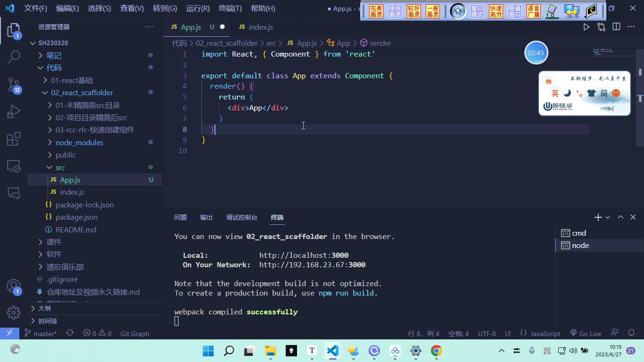
Task: Open the Accounts menu icon
Action: pyautogui.click(x=14, y=286)
